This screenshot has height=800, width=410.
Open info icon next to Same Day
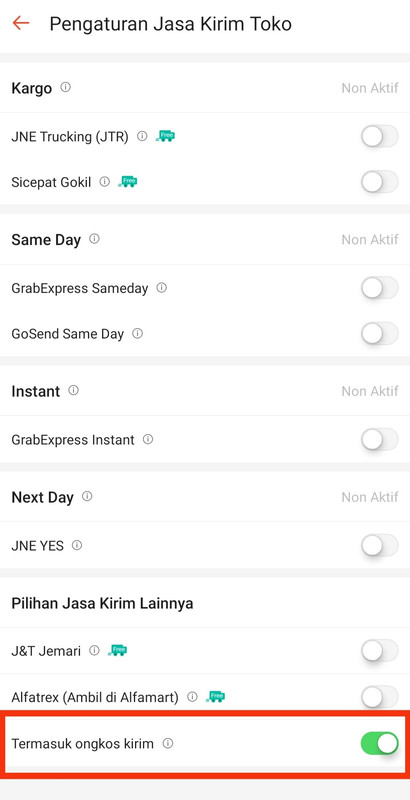(94, 239)
